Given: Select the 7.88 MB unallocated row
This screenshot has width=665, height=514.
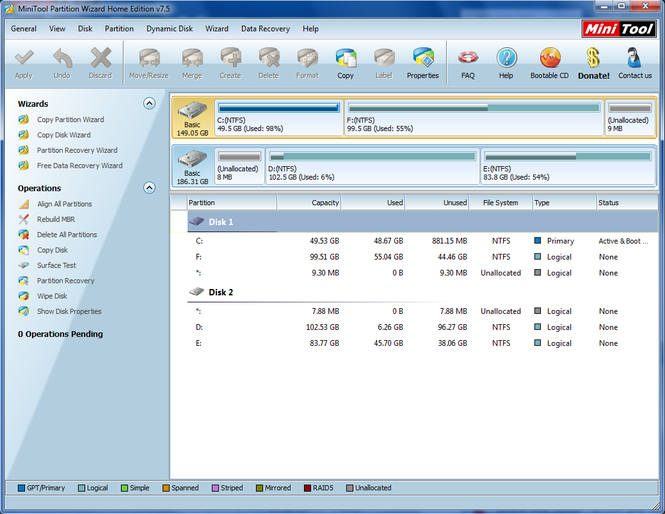Looking at the screenshot, I should point(423,311).
